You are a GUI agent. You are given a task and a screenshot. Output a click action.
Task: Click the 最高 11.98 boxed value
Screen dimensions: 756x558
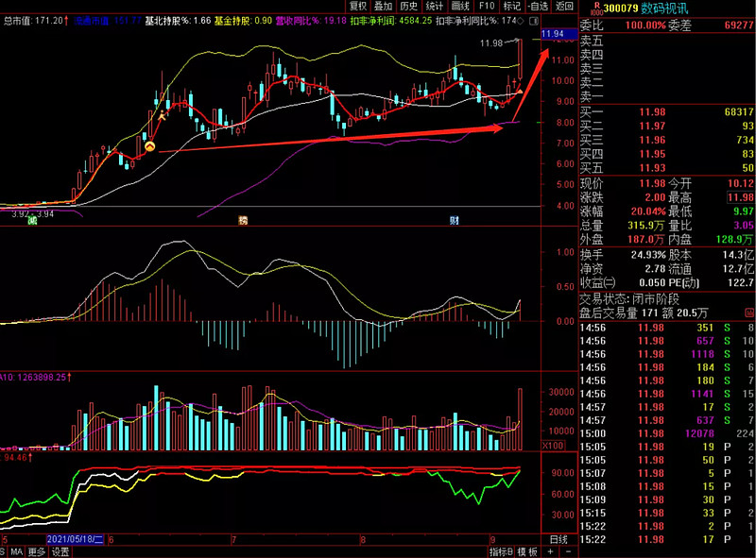click(741, 197)
